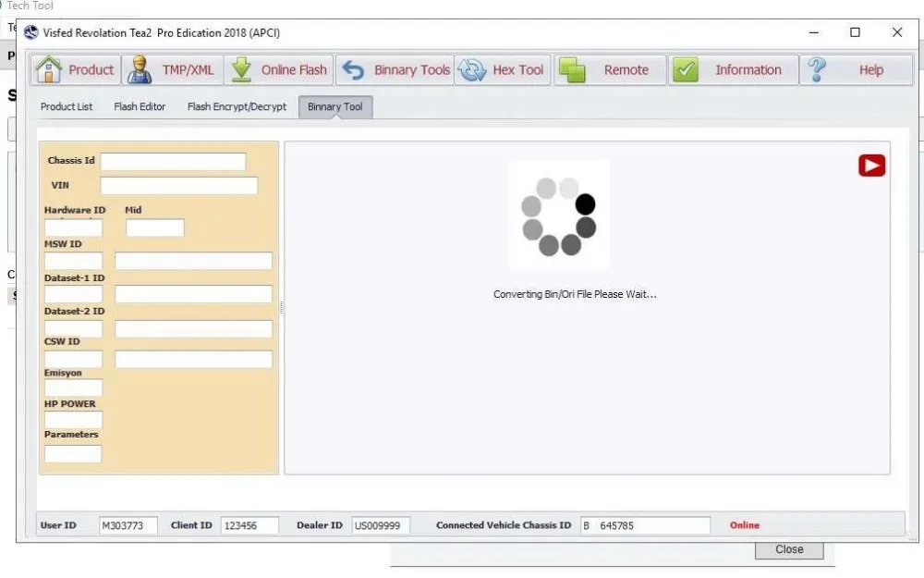Open the Help section
This screenshot has height=578, width=924.
(857, 69)
